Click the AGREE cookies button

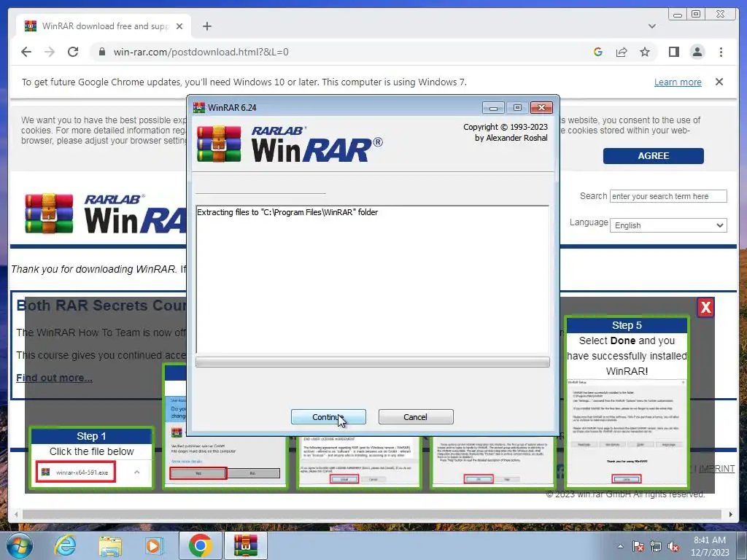(653, 156)
